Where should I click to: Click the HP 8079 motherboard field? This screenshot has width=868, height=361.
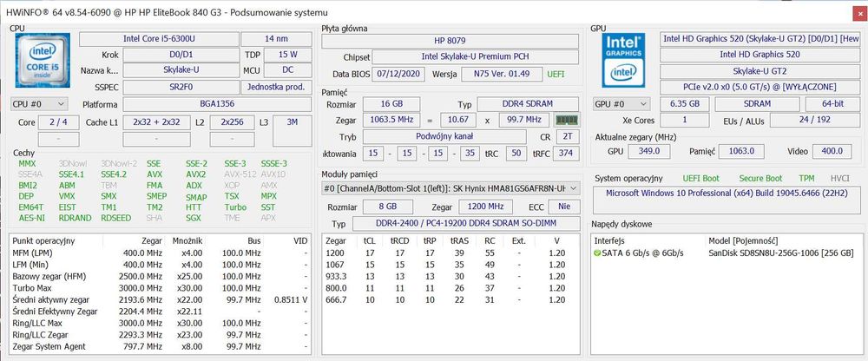pos(450,41)
